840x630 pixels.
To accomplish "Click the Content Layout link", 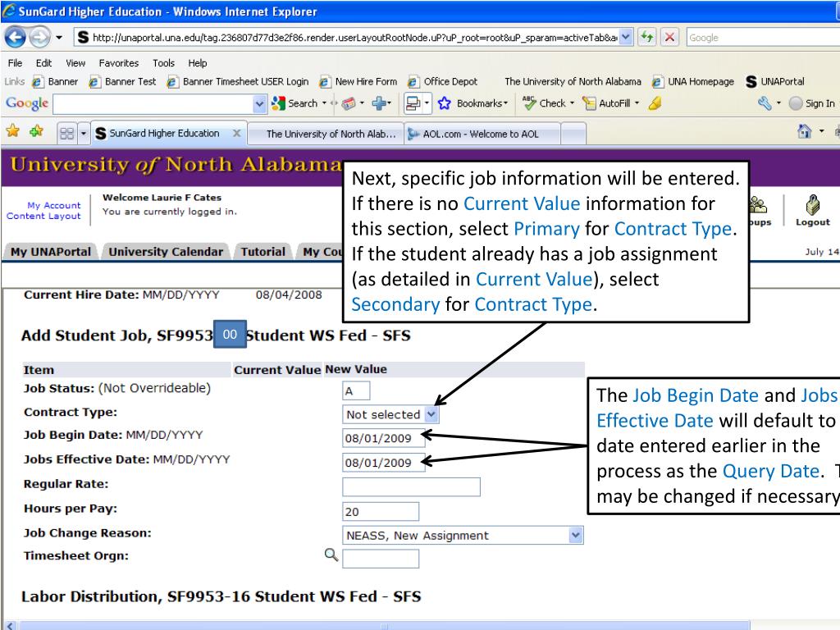I will click(x=43, y=216).
